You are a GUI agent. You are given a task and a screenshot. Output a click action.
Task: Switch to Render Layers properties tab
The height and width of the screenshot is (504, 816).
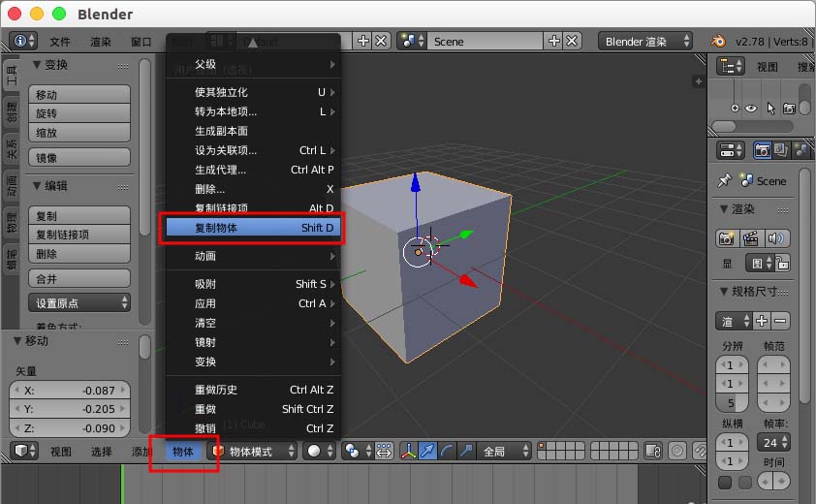coord(780,150)
